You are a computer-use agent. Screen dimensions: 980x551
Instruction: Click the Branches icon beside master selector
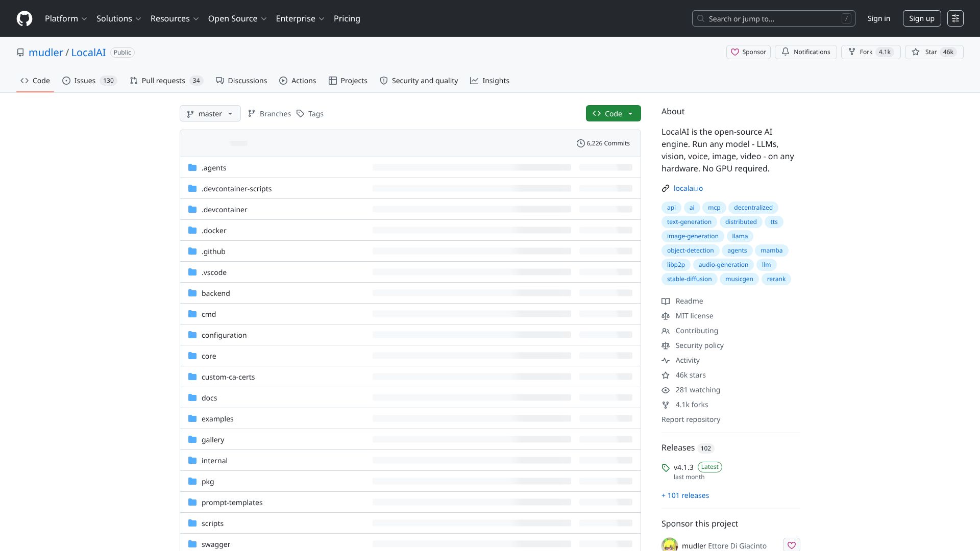coord(251,114)
